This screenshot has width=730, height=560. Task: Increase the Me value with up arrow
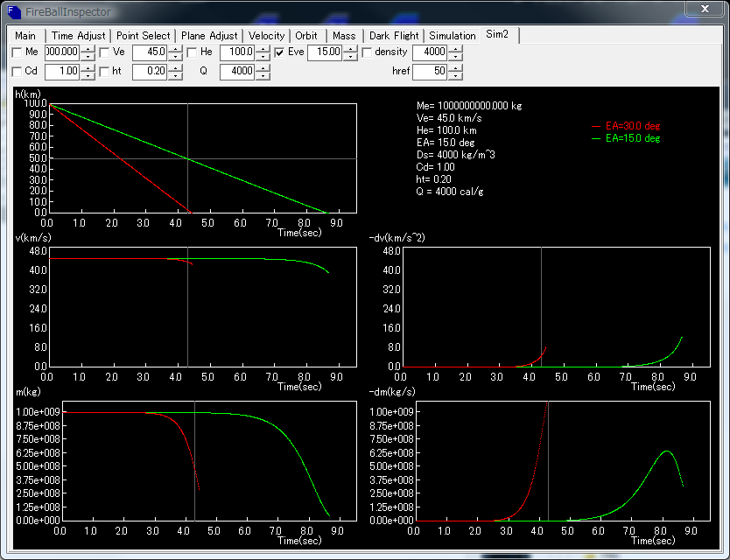tap(88, 48)
